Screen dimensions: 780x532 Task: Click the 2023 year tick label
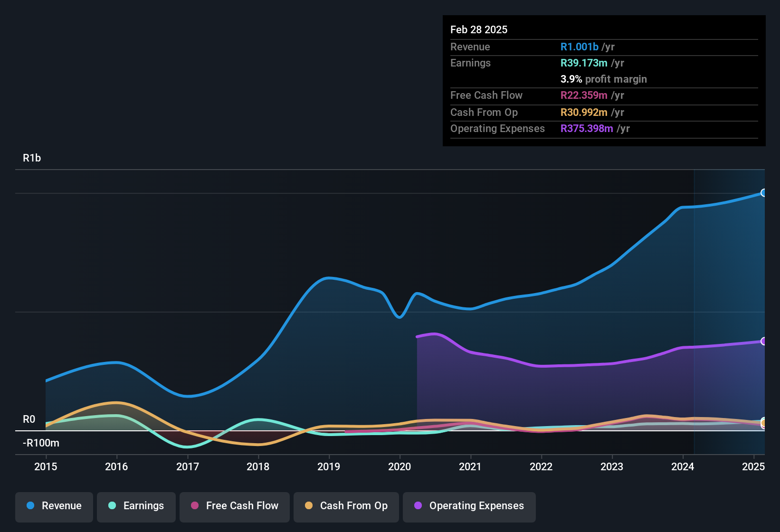612,466
